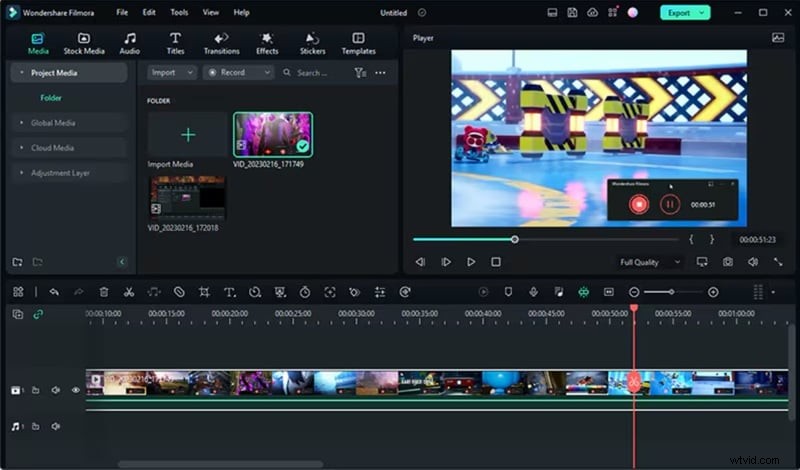Click the scissors split icon
The height and width of the screenshot is (470, 800).
[129, 292]
